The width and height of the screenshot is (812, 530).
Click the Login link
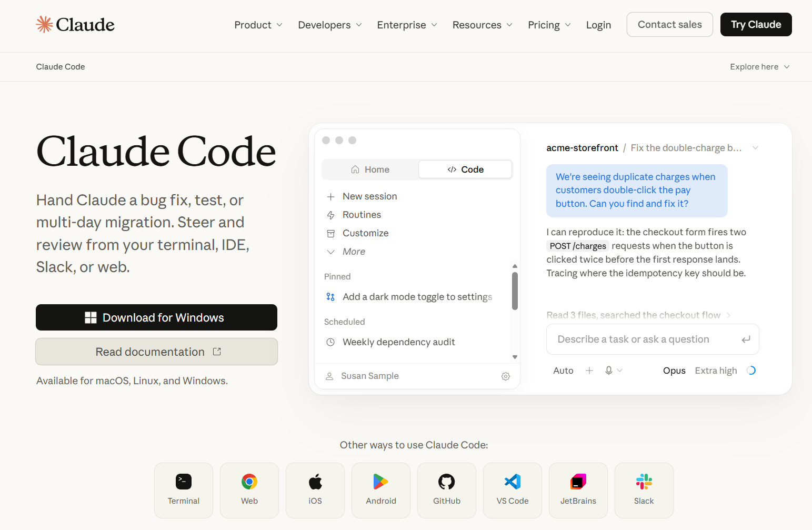pyautogui.click(x=598, y=25)
